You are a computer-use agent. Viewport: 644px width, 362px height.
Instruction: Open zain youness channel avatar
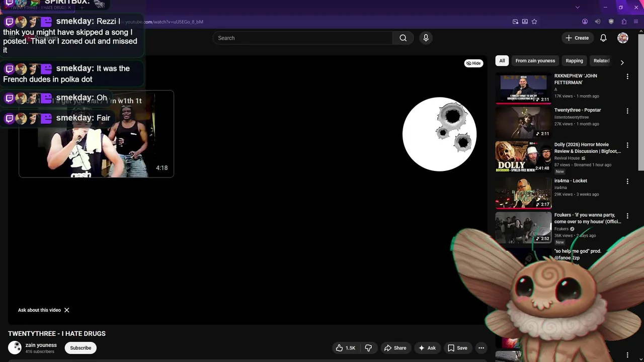pyautogui.click(x=15, y=347)
